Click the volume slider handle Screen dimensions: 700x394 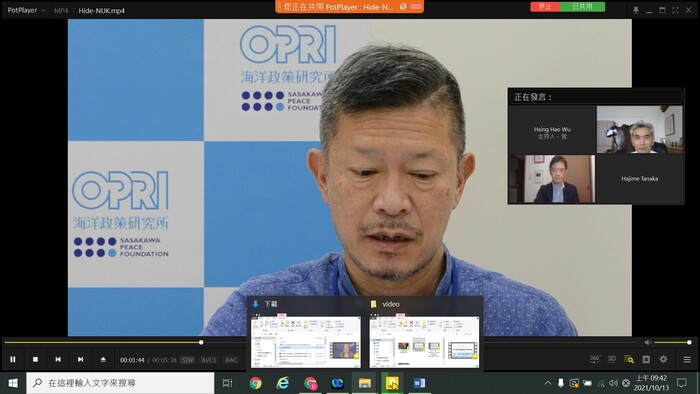tap(689, 342)
